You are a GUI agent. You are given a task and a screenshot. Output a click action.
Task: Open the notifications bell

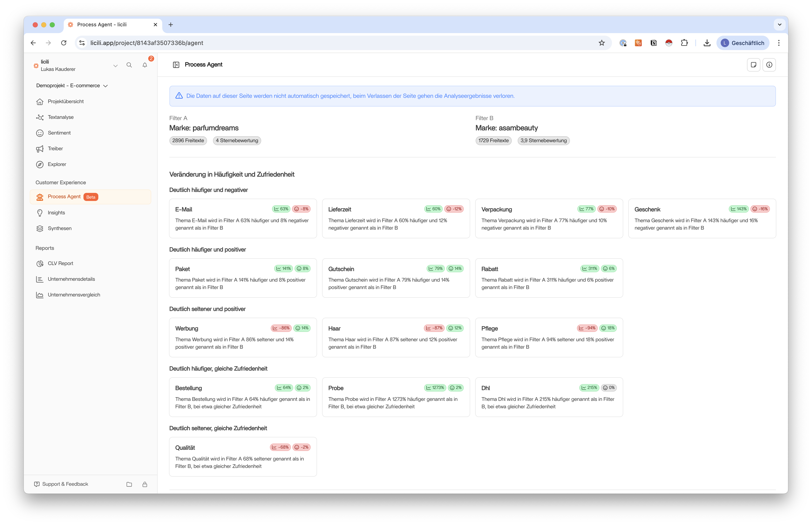(145, 65)
